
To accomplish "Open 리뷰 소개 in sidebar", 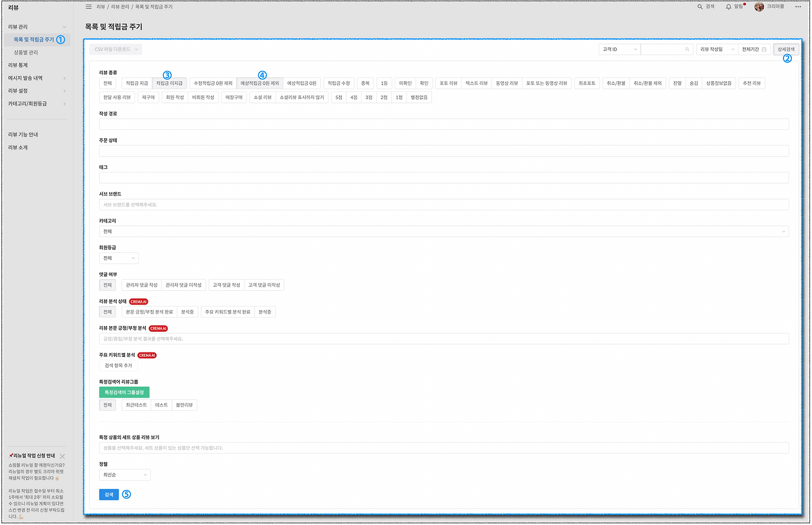I will coord(18,147).
